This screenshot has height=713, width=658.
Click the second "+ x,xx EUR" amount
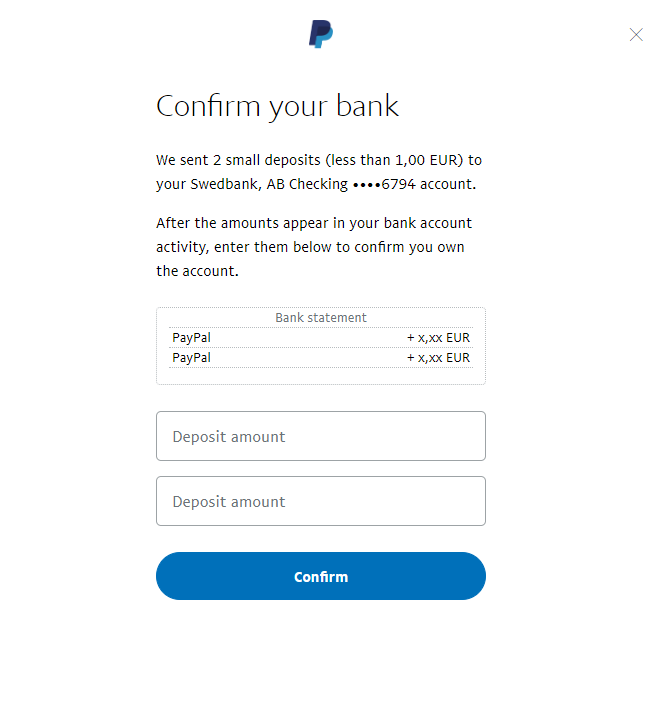(438, 358)
